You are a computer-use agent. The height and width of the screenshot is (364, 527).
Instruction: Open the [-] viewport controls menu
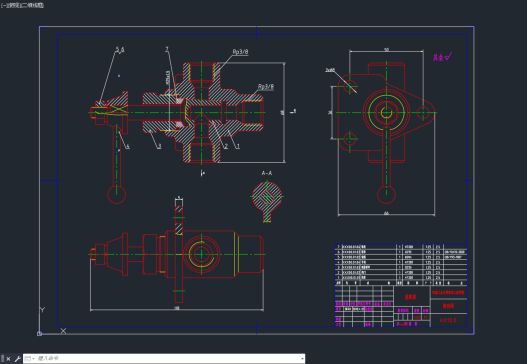click(x=3, y=5)
